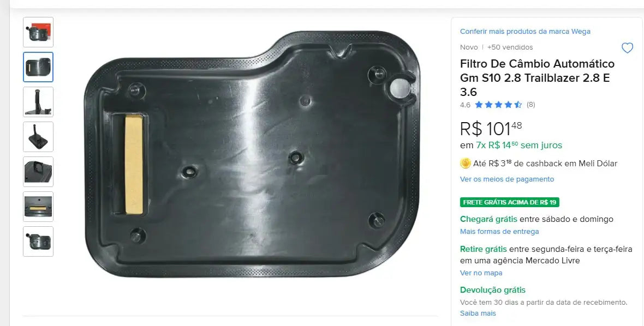Click the 7x R$ 14,50 sem juros installment text
This screenshot has width=644, height=326.
518,145
